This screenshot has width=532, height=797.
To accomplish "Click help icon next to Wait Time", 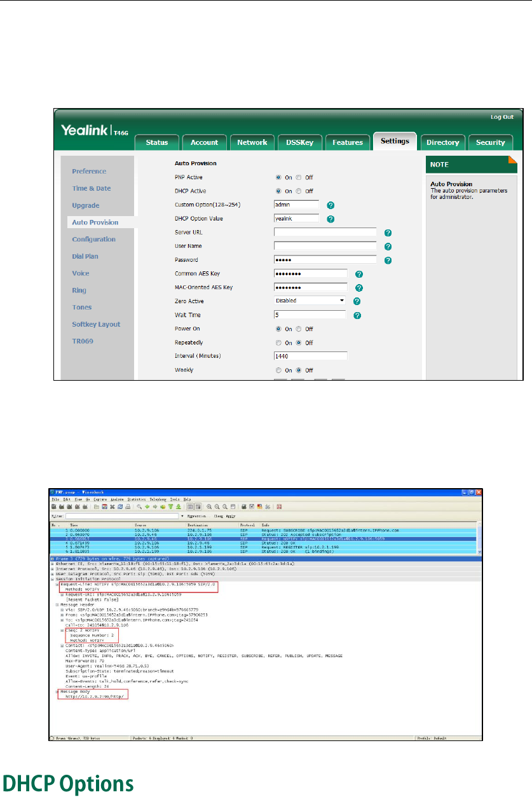I will coord(357,315).
